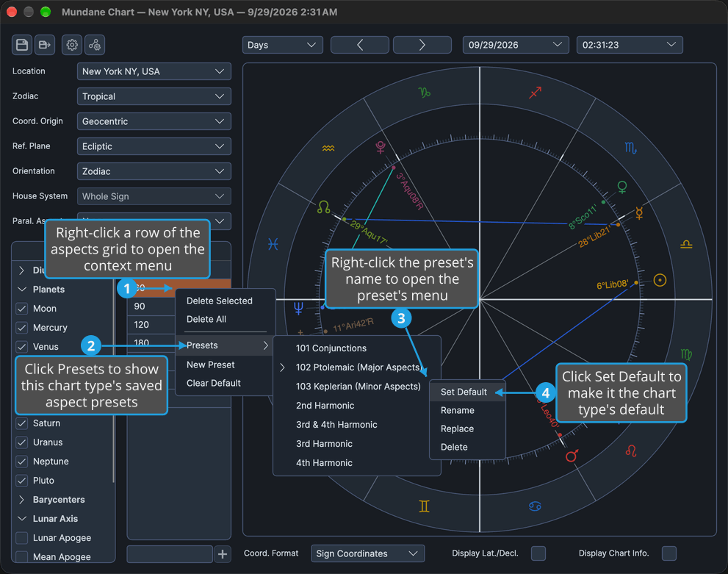Select 103 Keplerian (Minor Aspects) preset
Viewport: 728px width, 574px height.
click(x=356, y=387)
